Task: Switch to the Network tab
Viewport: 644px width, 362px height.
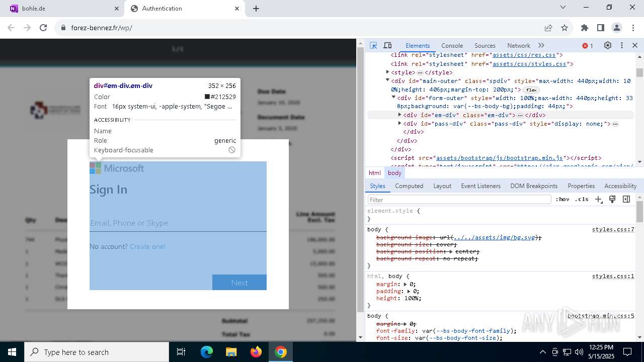Action: click(519, 45)
